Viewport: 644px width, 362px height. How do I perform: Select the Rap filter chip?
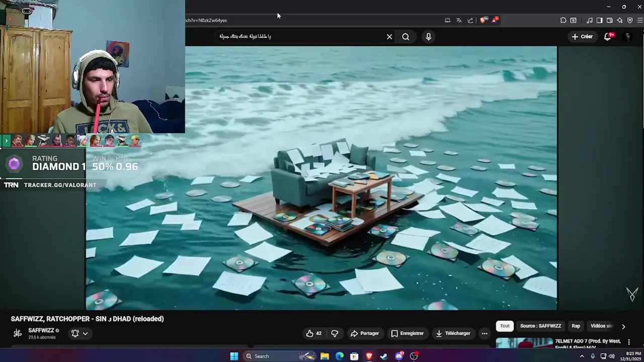pyautogui.click(x=576, y=326)
